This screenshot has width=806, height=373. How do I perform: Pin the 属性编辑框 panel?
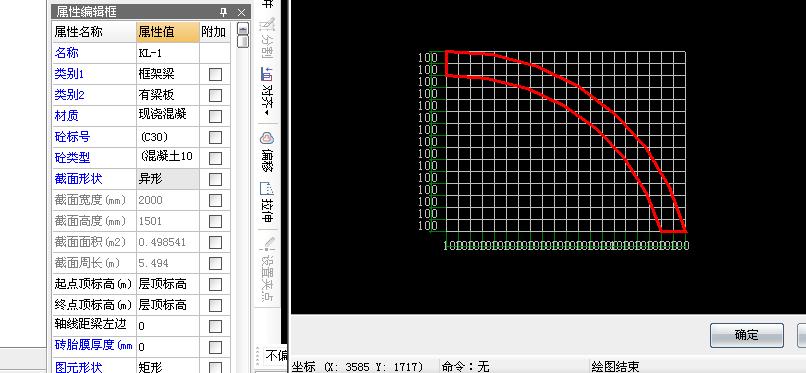click(x=224, y=12)
